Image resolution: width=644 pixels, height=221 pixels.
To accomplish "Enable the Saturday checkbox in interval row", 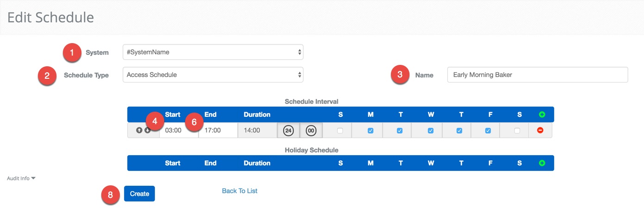I will coord(517,131).
